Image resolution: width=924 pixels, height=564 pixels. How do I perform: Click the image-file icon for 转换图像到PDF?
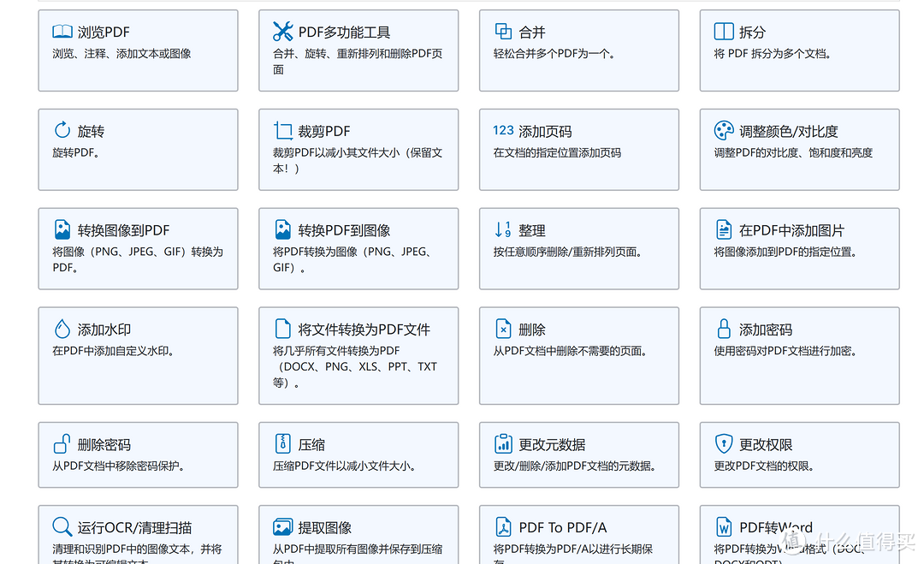pos(62,229)
